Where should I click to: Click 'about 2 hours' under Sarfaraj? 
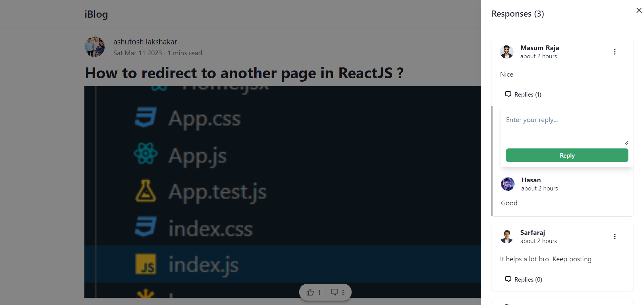point(538,241)
